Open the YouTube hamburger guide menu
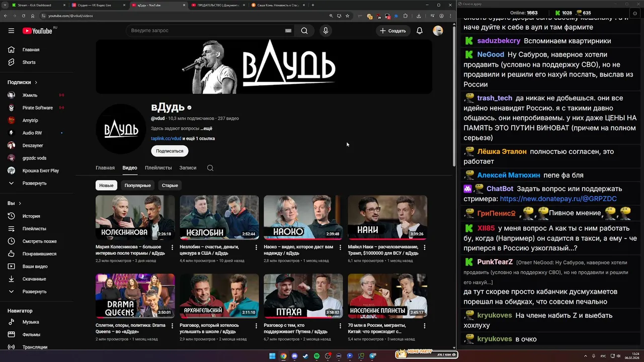 coord(11,31)
